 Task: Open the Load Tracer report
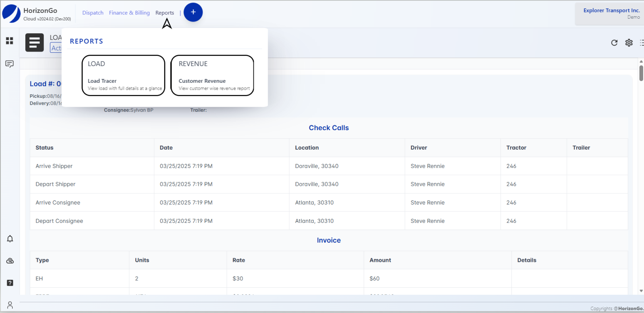point(124,76)
